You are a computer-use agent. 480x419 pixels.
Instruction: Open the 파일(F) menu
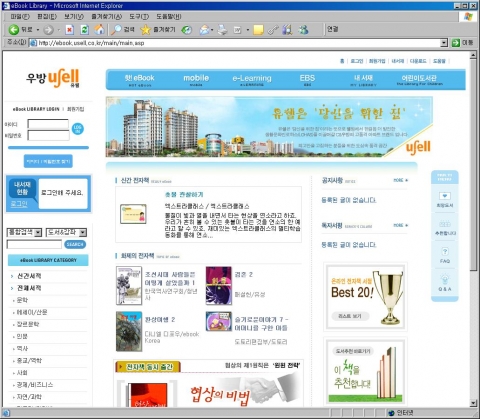[20, 16]
